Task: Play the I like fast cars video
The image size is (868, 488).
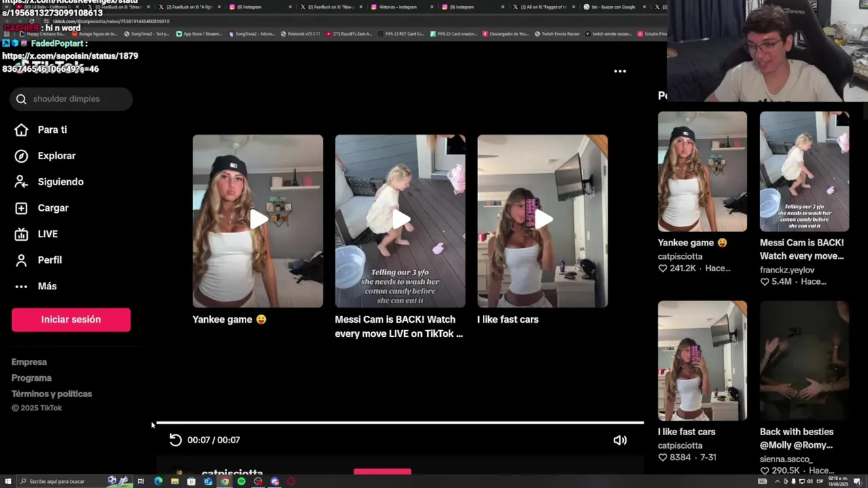Action: [x=542, y=221]
